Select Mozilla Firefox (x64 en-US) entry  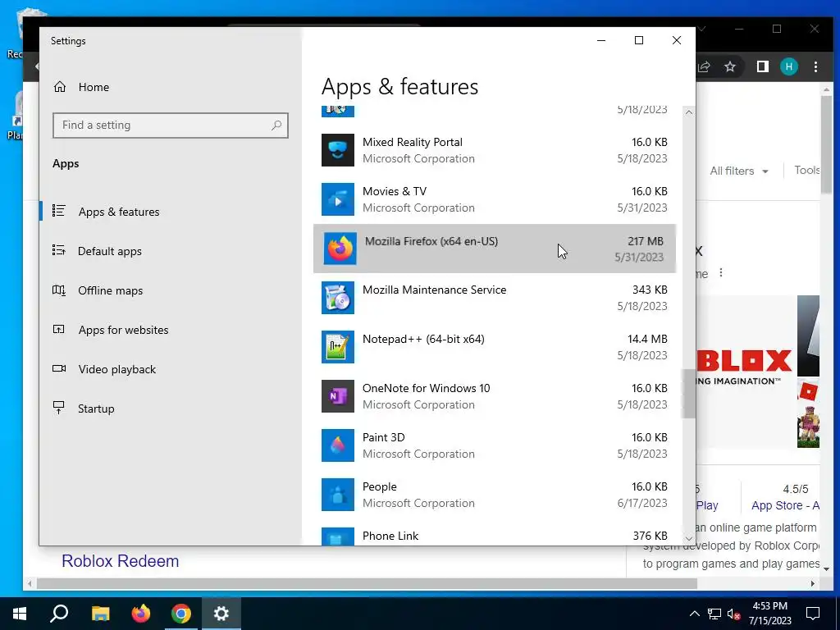tap(495, 249)
